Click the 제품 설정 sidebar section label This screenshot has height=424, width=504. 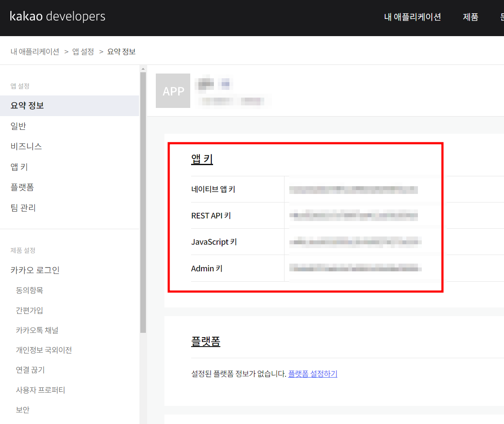point(23,251)
